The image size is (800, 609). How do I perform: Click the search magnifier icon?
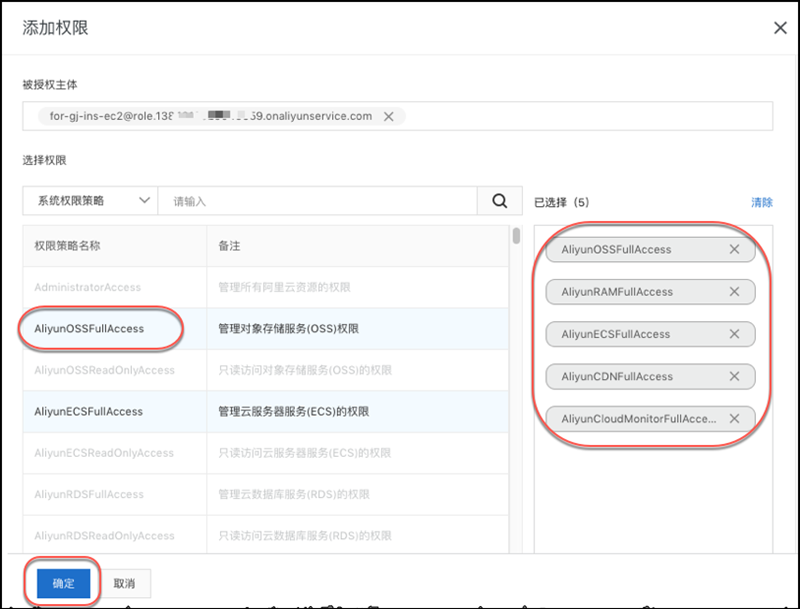[500, 200]
